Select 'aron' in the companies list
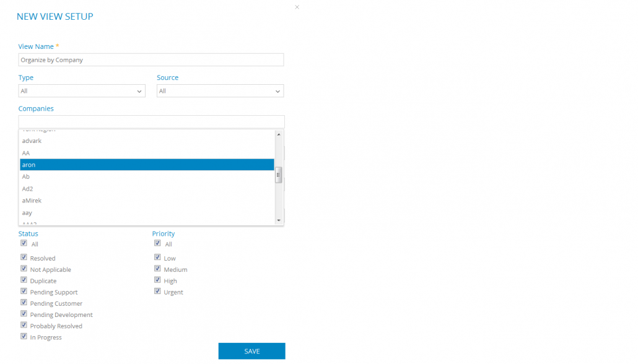This screenshot has height=364, width=638. tap(147, 165)
